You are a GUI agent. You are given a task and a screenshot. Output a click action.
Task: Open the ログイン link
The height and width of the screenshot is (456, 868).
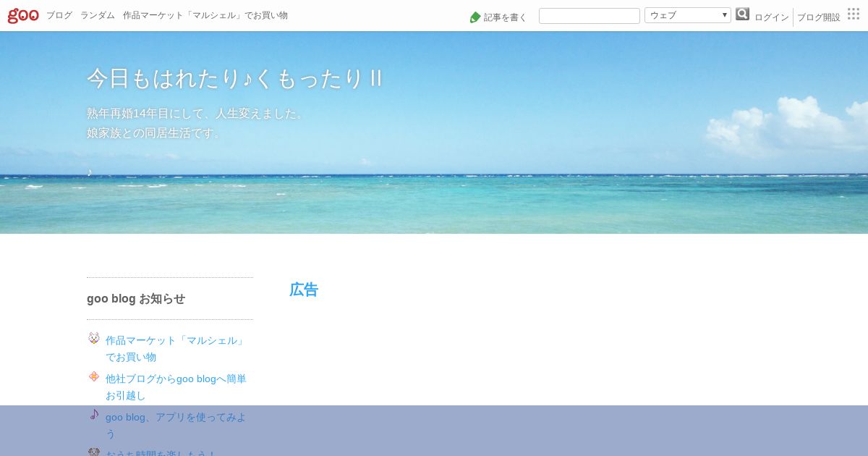772,17
